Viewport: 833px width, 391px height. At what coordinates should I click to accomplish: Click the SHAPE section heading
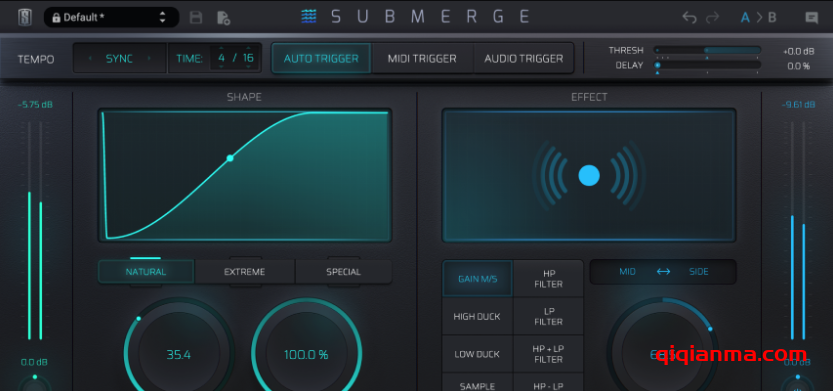pyautogui.click(x=244, y=97)
